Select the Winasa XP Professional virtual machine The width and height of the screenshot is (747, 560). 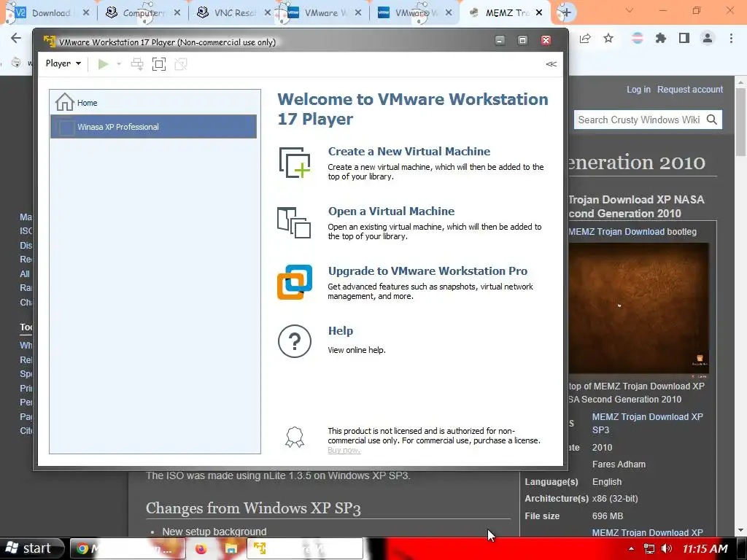point(153,127)
